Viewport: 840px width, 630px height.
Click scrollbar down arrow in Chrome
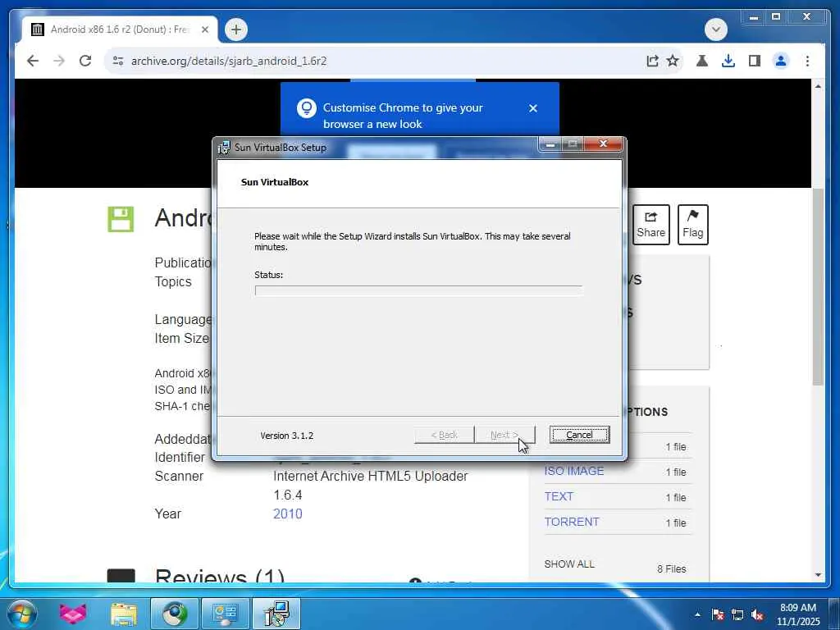[x=818, y=575]
